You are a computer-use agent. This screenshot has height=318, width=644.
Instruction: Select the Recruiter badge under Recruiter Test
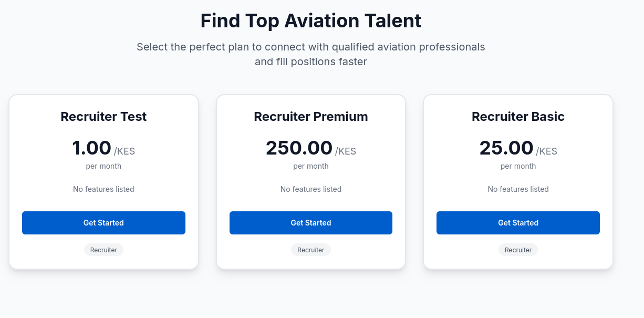click(103, 250)
